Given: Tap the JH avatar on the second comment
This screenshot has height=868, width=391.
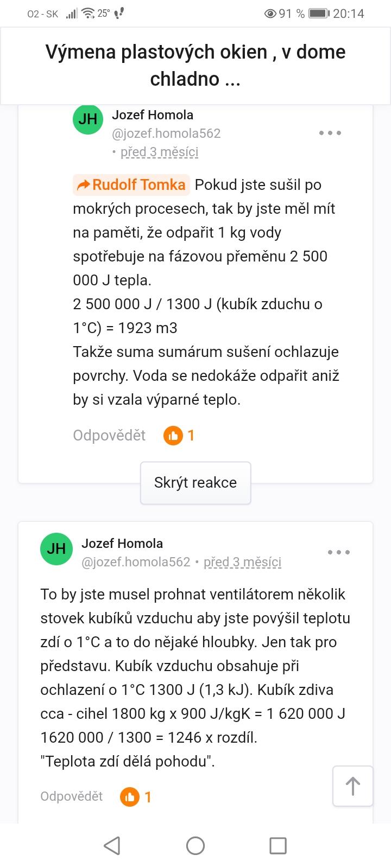Looking at the screenshot, I should pos(56,548).
